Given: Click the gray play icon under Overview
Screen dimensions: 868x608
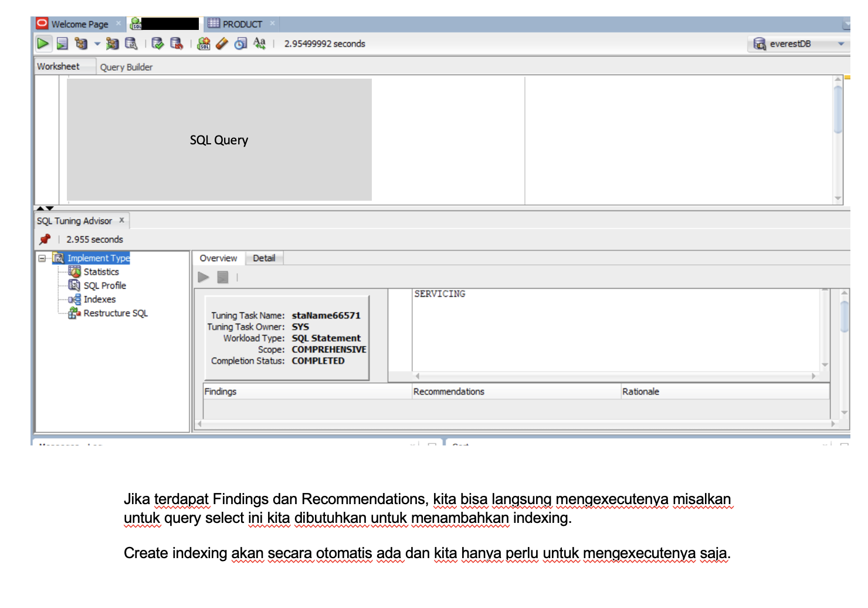Looking at the screenshot, I should click(204, 277).
